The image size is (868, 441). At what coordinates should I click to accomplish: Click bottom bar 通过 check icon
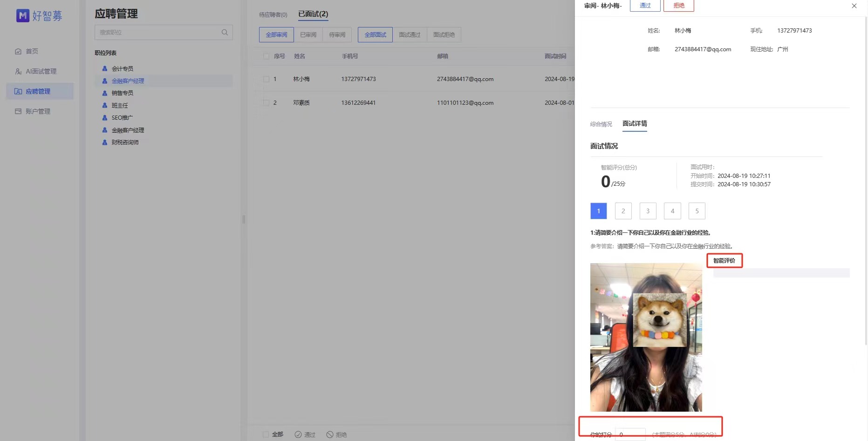click(298, 434)
